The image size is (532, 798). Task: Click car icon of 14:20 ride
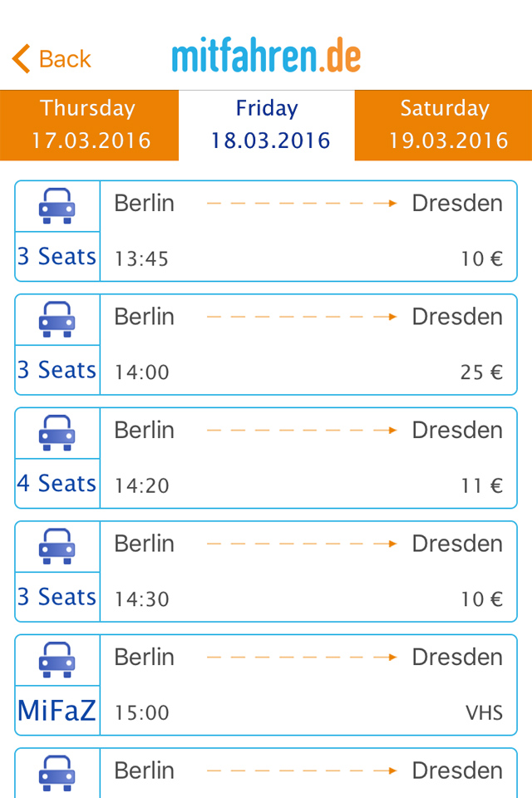[x=57, y=432]
